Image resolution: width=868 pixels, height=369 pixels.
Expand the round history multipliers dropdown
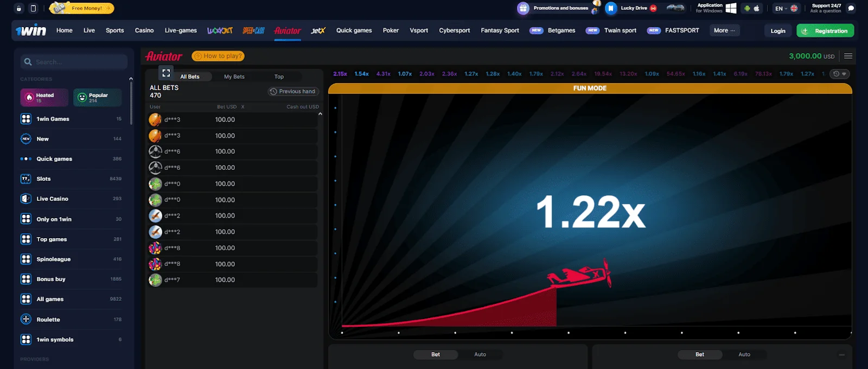coord(839,74)
